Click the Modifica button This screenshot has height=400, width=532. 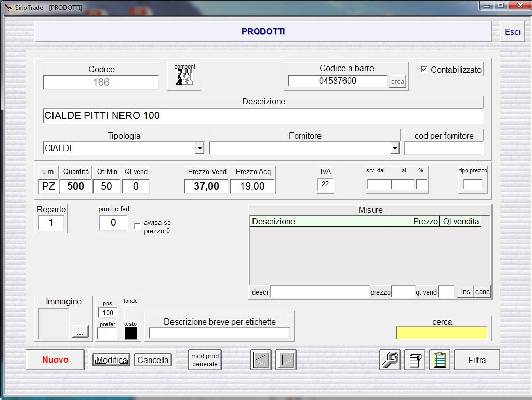(111, 359)
